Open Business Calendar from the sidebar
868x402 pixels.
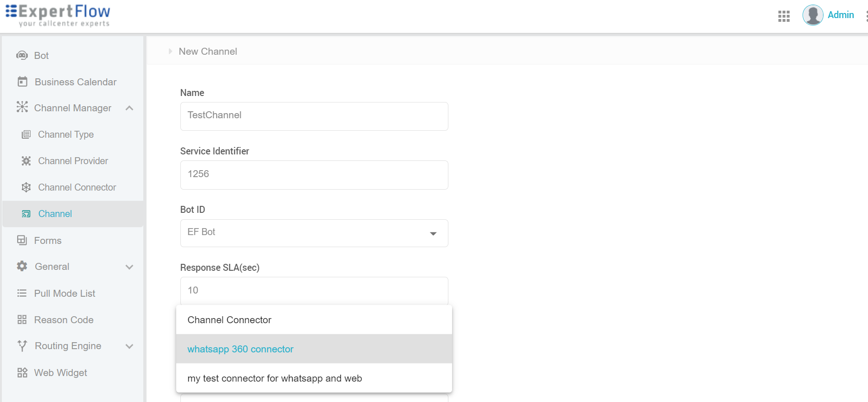(x=22, y=81)
